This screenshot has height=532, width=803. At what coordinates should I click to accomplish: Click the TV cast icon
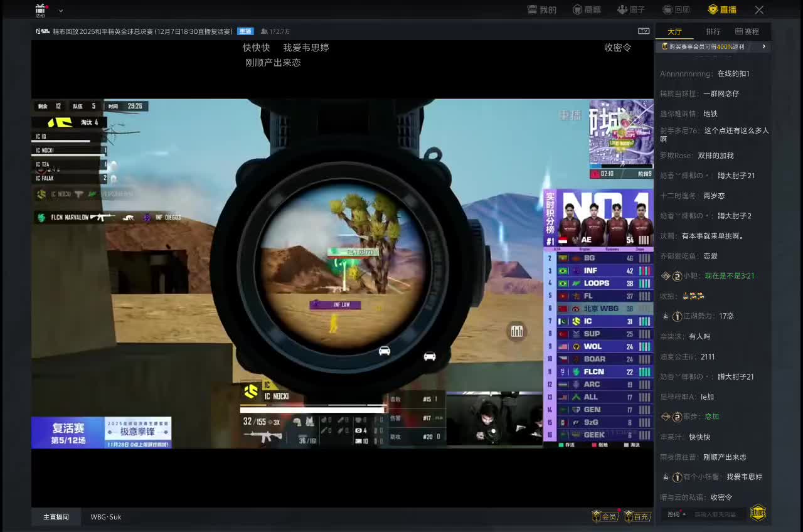click(x=643, y=31)
